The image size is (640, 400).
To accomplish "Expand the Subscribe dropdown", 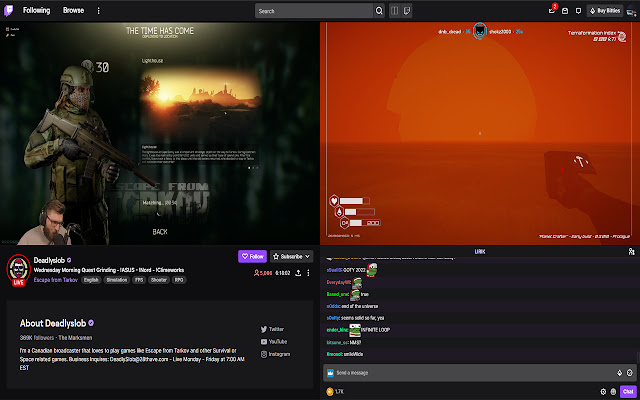I will pos(291,256).
